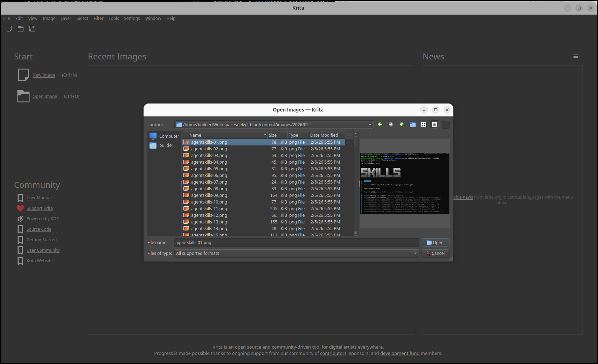Switch file dialog to detail list view

[x=434, y=124]
